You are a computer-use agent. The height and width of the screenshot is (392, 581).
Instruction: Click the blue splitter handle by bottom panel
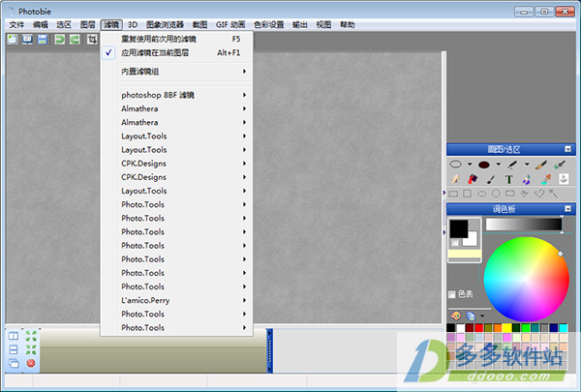click(x=269, y=350)
